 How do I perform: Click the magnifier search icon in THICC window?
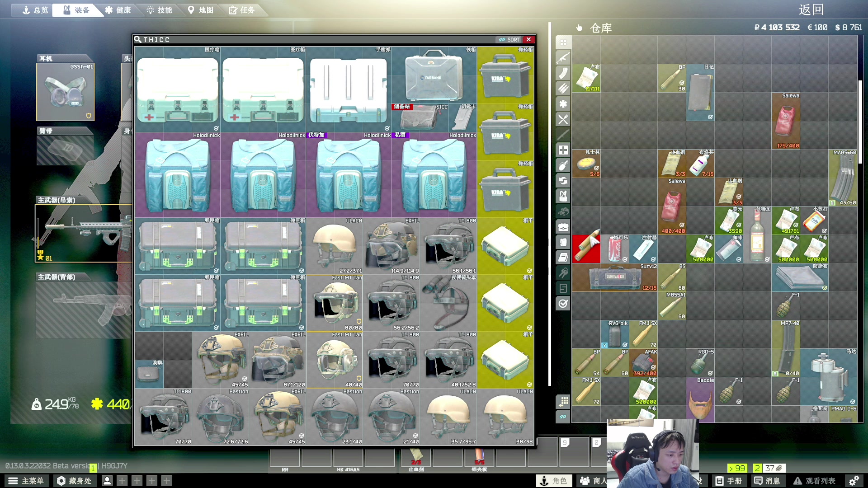138,40
